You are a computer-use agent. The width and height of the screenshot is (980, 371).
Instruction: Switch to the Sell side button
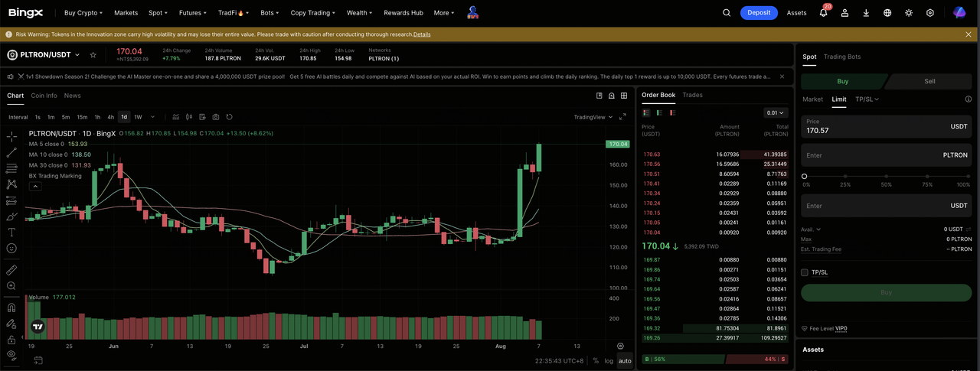pos(929,81)
